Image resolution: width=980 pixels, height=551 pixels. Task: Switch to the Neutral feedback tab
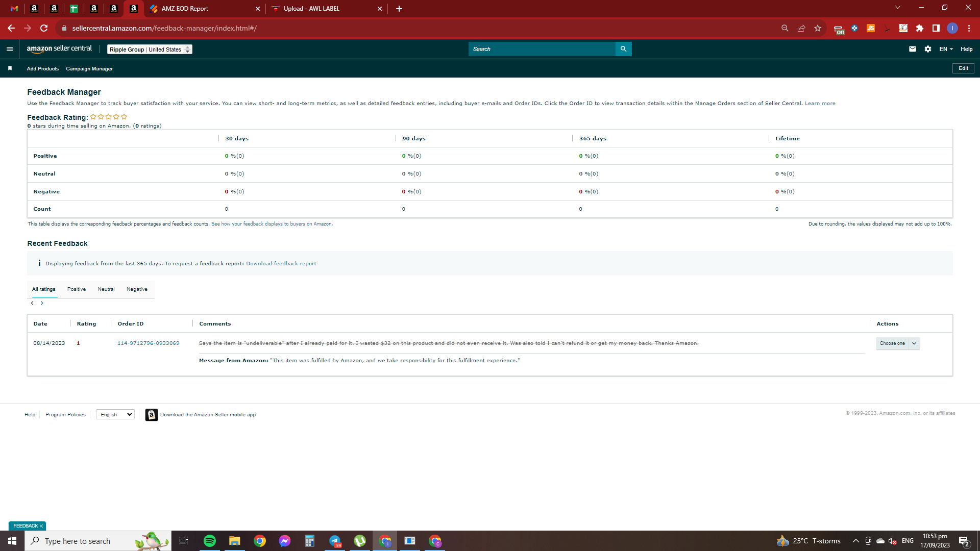(106, 289)
